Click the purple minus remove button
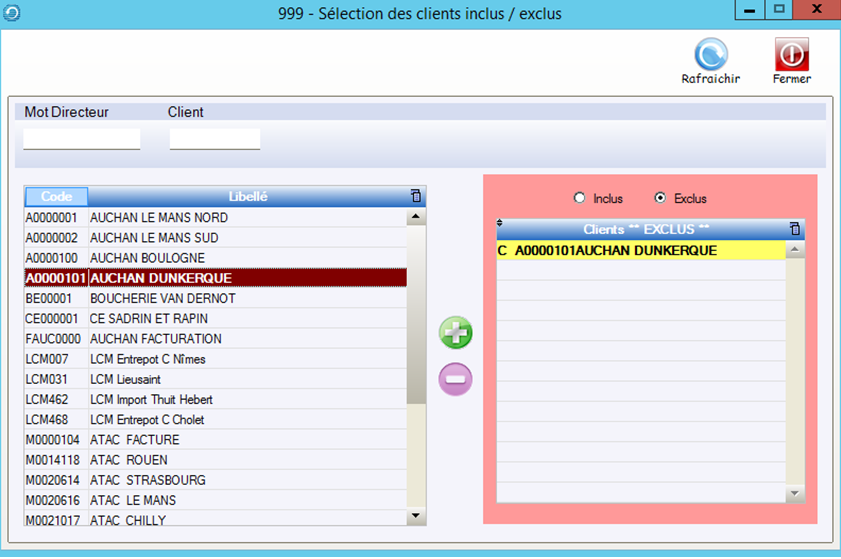The width and height of the screenshot is (841, 559). coord(456,379)
